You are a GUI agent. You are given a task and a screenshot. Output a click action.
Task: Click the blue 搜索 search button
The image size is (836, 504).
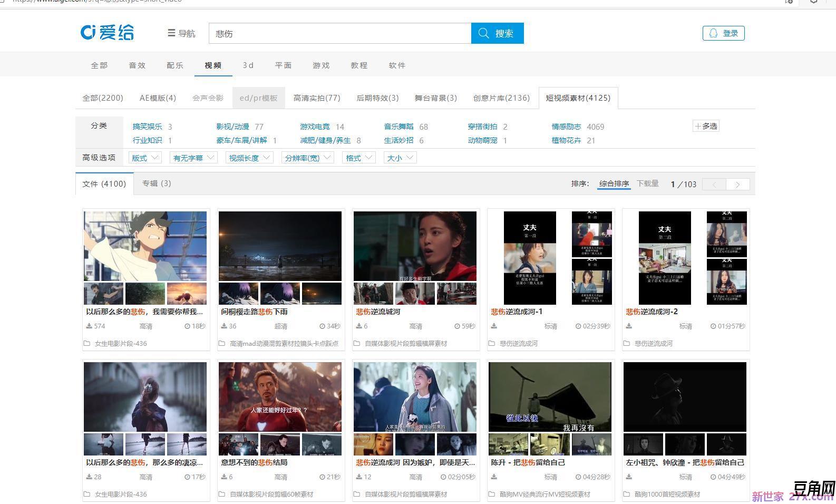point(497,33)
